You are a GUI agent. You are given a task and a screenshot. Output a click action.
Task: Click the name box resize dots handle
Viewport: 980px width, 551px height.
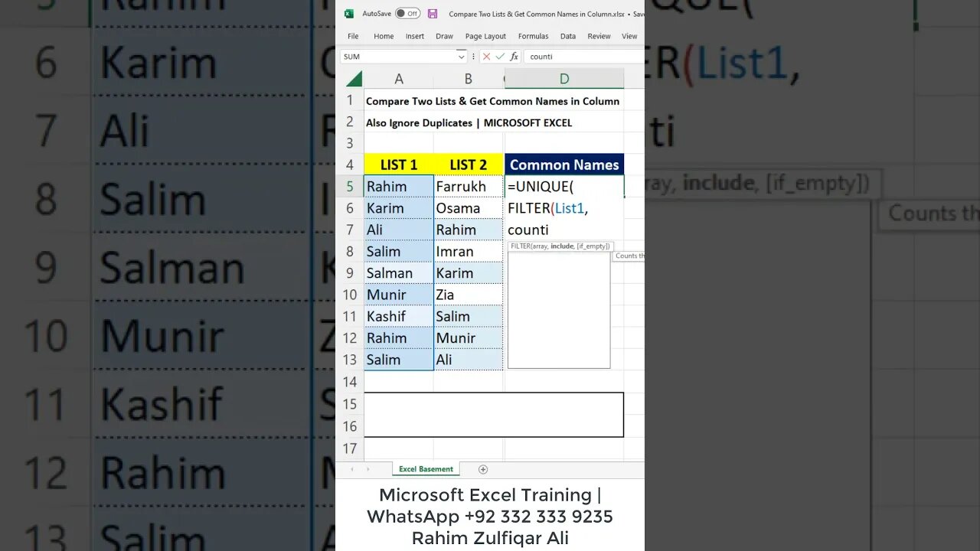coord(474,57)
